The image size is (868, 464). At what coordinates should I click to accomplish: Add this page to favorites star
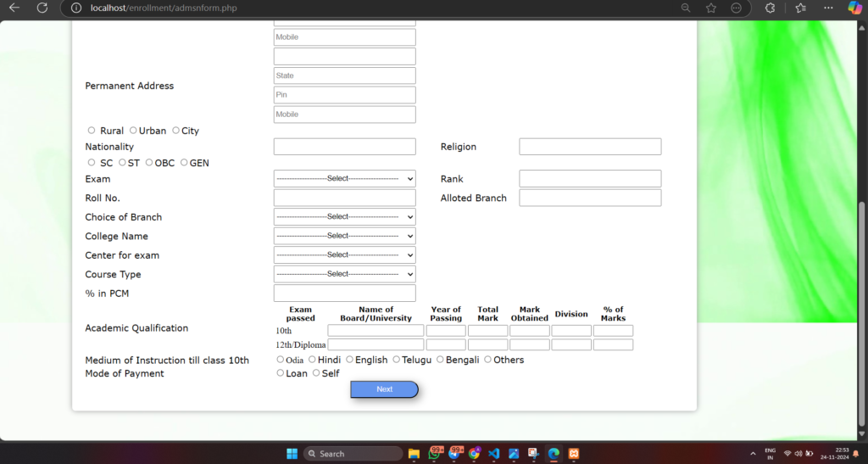(x=711, y=8)
